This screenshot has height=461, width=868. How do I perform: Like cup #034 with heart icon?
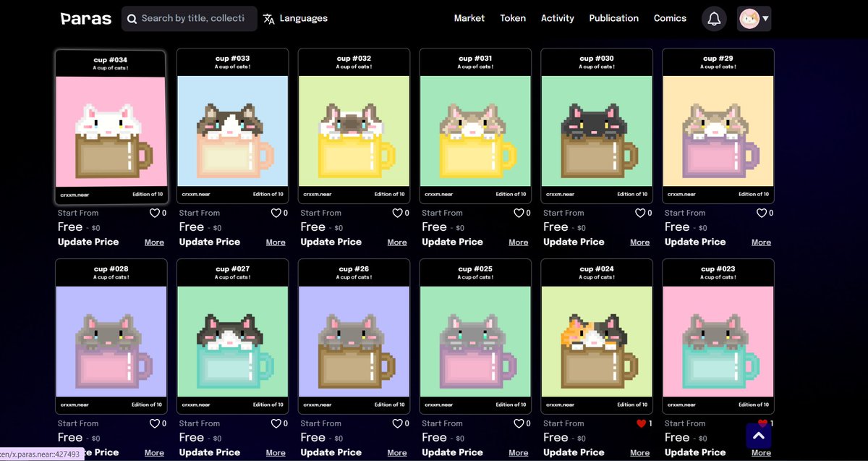(154, 213)
